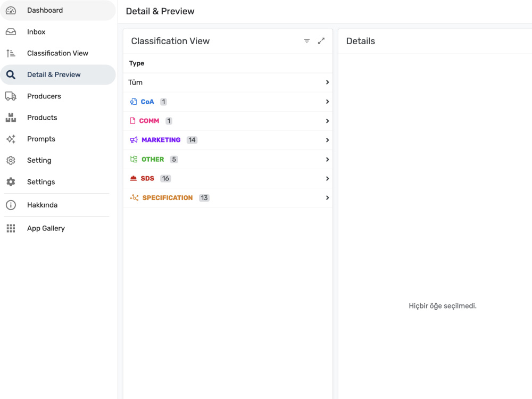532x399 pixels.
Task: Click the COMM file icon
Action: coord(132,121)
